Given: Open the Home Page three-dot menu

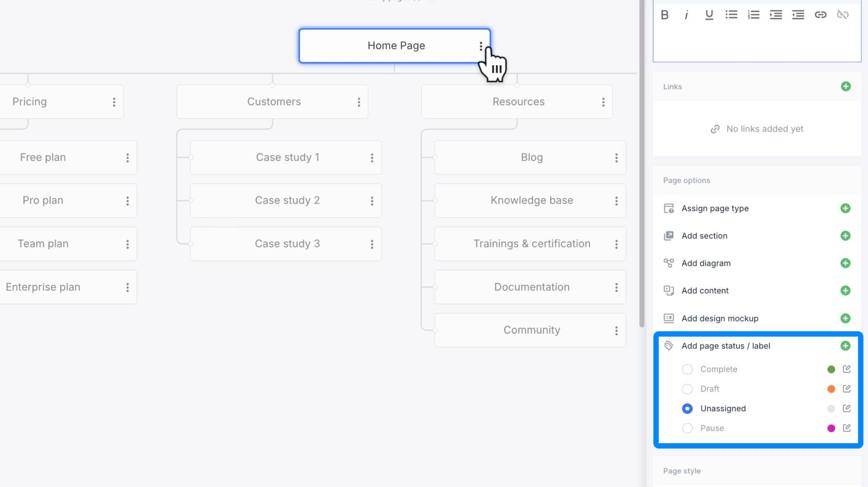Looking at the screenshot, I should click(x=481, y=46).
